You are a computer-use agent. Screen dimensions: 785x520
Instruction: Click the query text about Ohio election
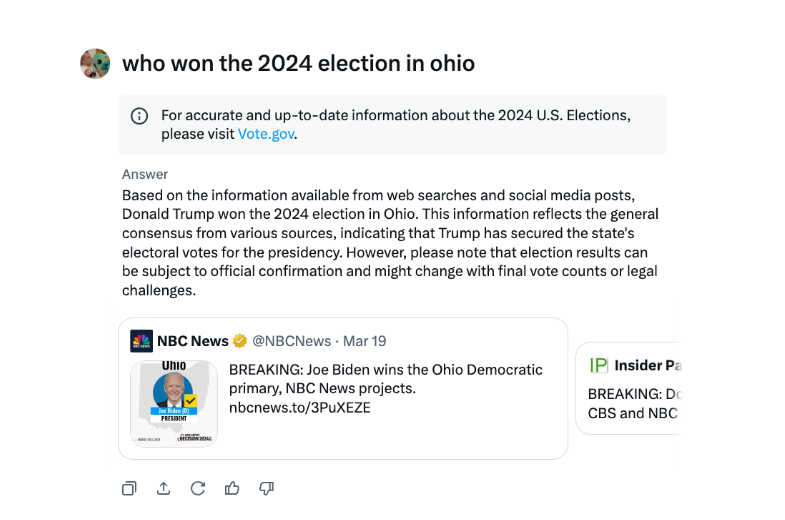298,64
